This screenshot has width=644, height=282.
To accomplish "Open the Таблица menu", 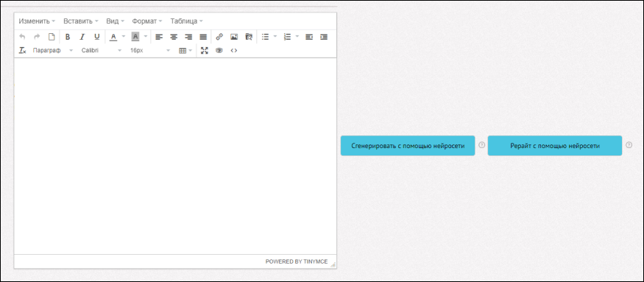I will point(186,21).
